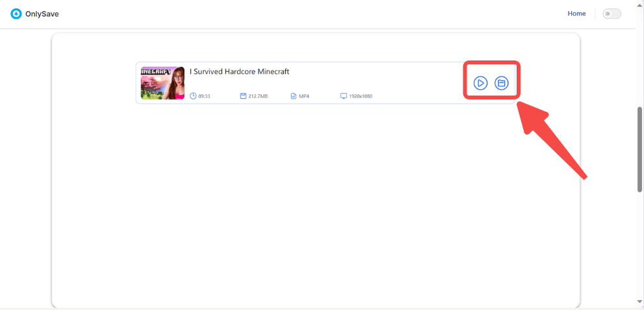Click the clock duration icon

coord(193,96)
